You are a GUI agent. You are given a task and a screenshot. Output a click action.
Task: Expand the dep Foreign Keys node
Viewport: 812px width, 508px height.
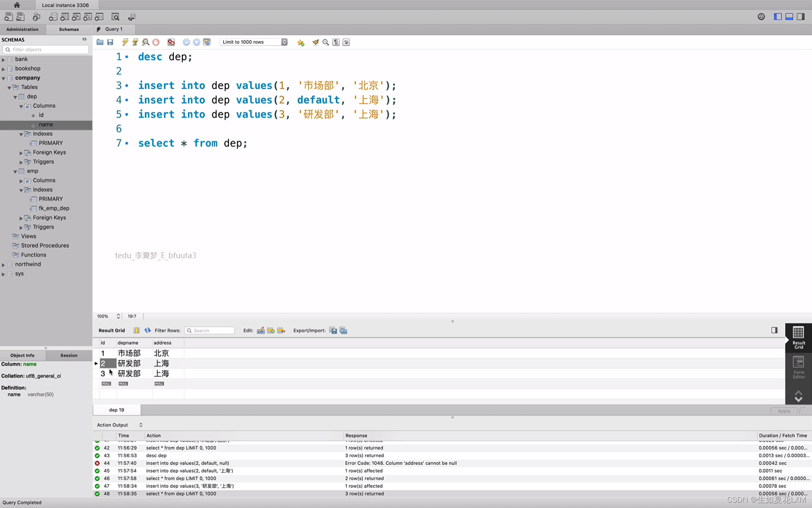click(x=21, y=153)
